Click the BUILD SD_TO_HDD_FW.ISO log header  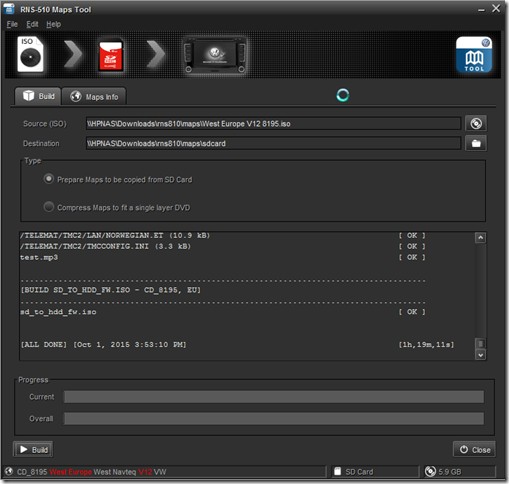[x=111, y=290]
